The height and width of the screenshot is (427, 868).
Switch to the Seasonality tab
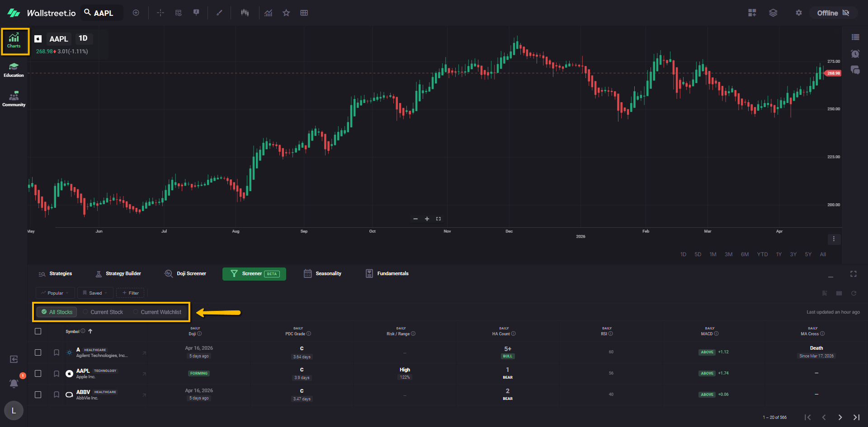point(322,274)
